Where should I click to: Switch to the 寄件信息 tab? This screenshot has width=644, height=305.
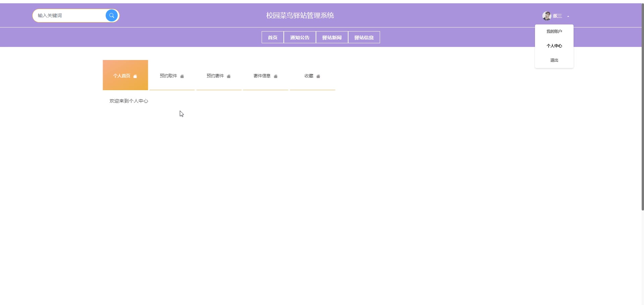[266, 75]
